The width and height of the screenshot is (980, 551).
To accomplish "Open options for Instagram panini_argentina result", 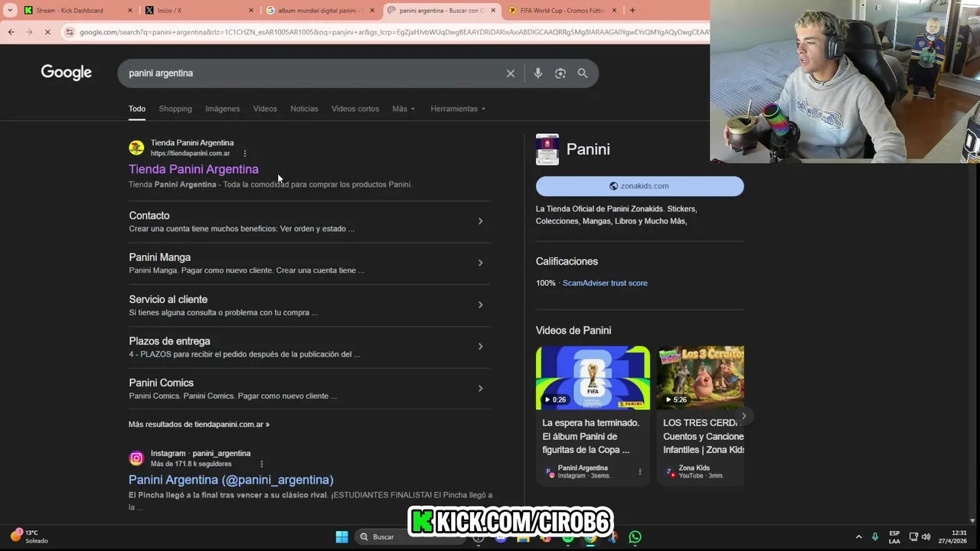I will point(262,464).
